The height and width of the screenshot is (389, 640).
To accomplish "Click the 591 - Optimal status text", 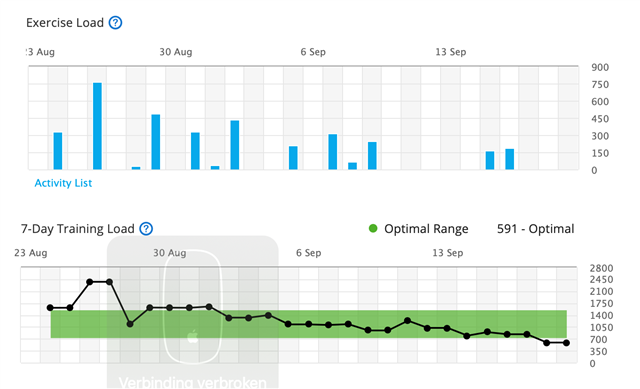I will pos(536,229).
